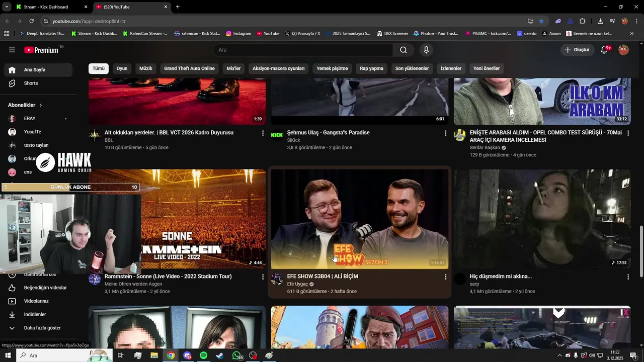
Task: Expand the Abonelikler section
Action: click(x=25, y=105)
